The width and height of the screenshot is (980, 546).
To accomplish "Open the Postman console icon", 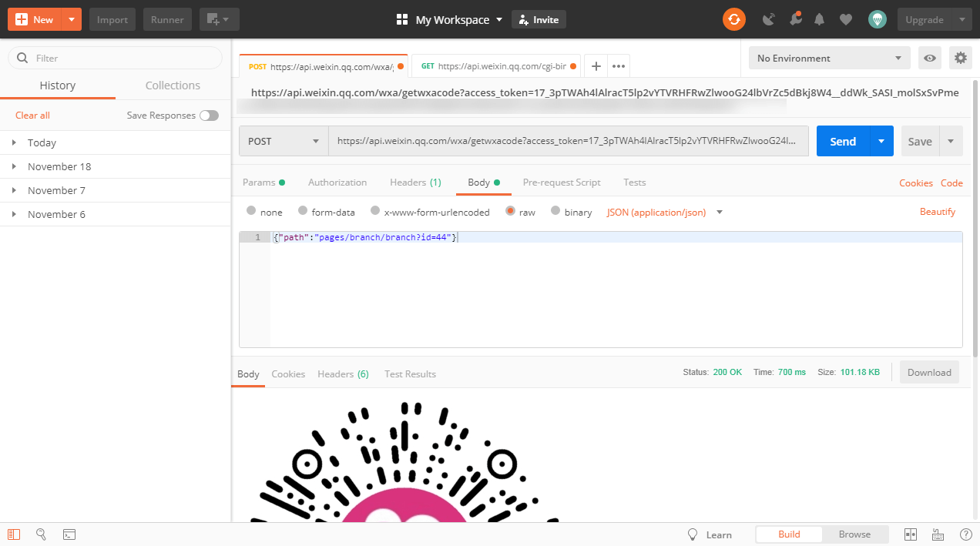I will (x=69, y=534).
